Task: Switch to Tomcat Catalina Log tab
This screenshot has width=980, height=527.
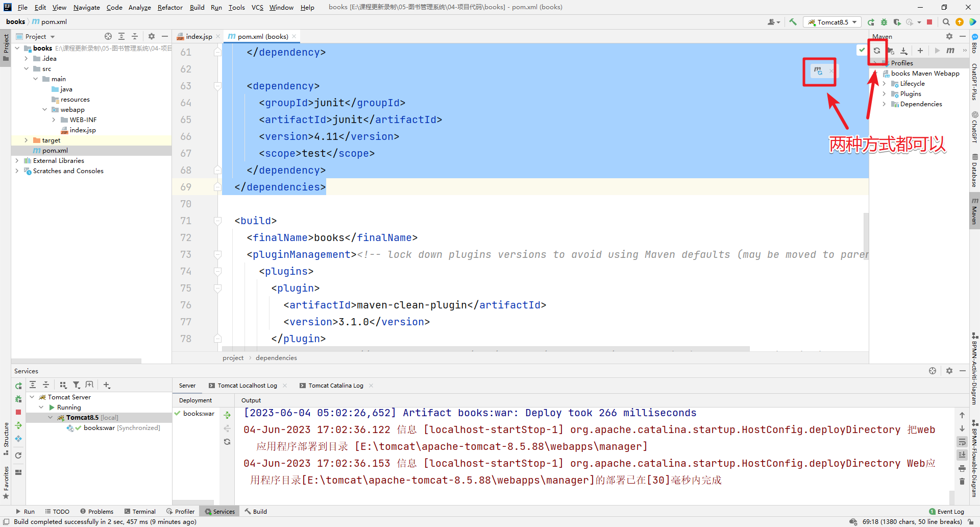Action: pyautogui.click(x=336, y=386)
